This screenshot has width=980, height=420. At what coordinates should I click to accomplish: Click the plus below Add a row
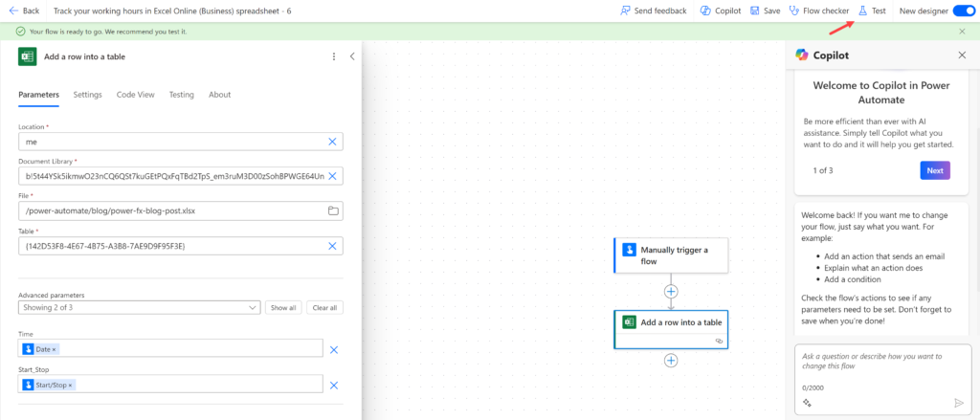point(671,360)
